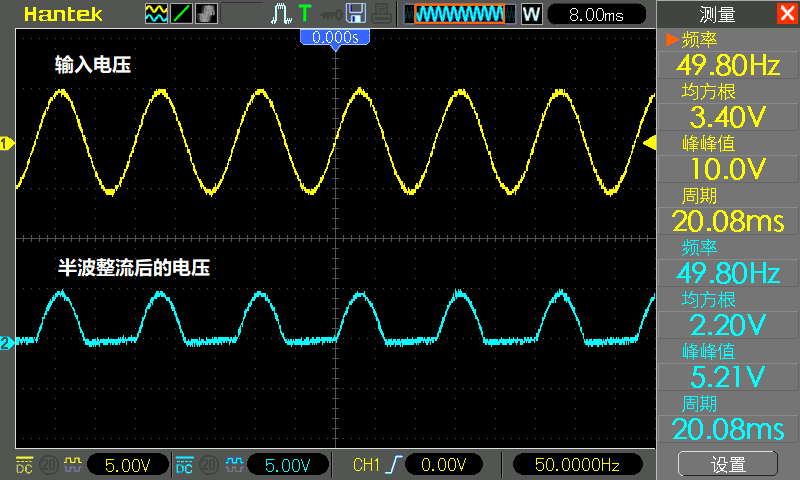Select the CH1 5.00V scale field
This screenshot has height=480, width=800.
coord(128,465)
